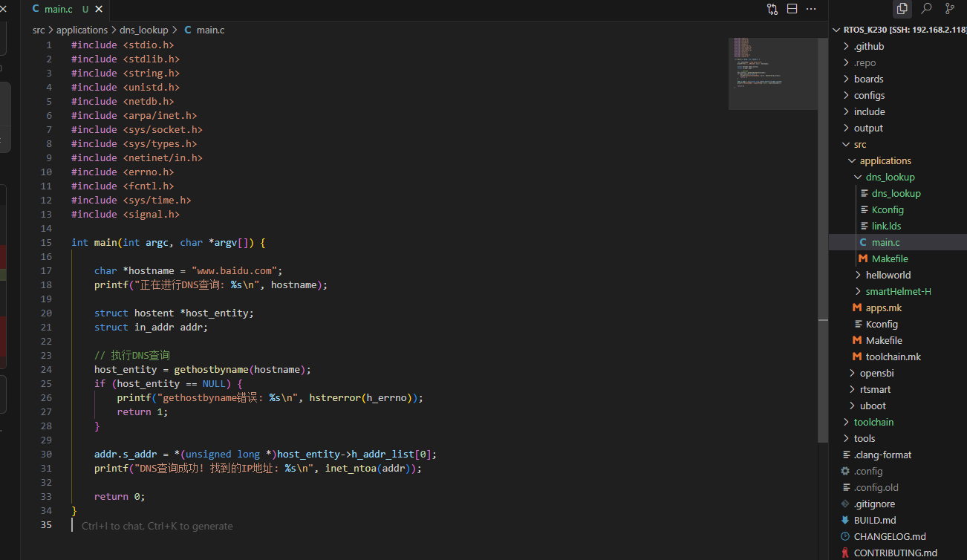Click the applications breadcrumb segment
Screen dimensions: 967x560
point(82,30)
